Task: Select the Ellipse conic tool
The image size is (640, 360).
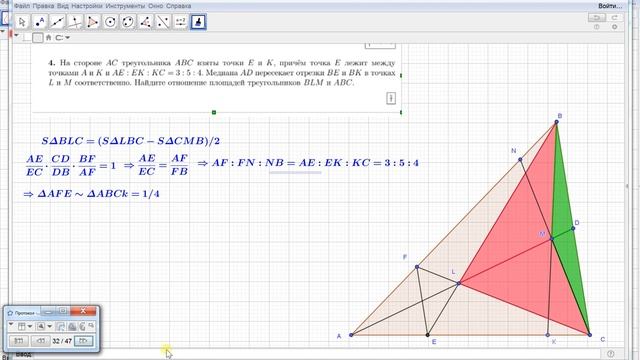Action: pyautogui.click(x=128, y=22)
